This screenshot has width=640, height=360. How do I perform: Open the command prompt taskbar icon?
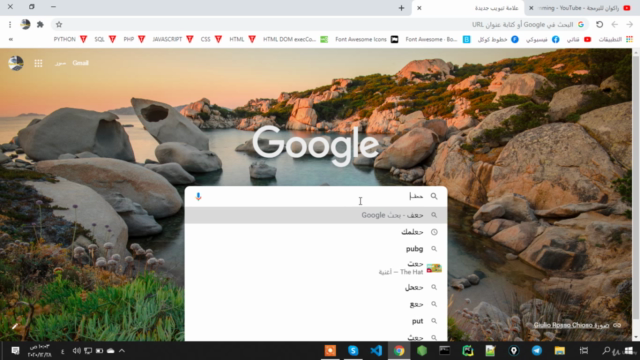click(x=444, y=351)
